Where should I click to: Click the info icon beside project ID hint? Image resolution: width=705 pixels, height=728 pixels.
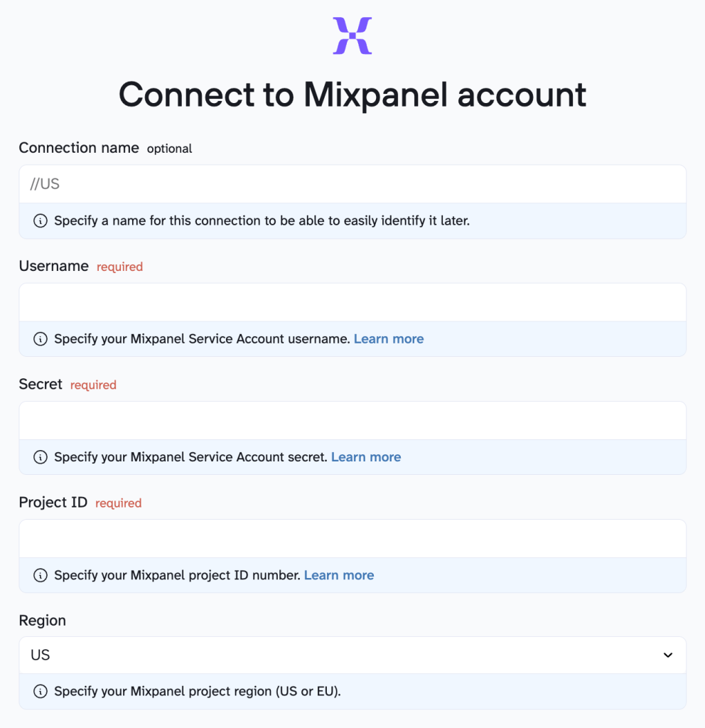pyautogui.click(x=41, y=575)
